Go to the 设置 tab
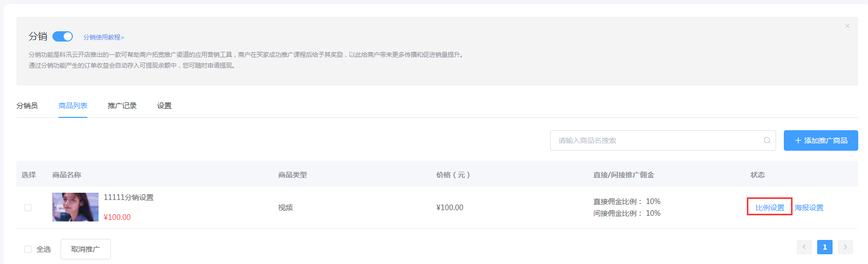 pos(164,106)
